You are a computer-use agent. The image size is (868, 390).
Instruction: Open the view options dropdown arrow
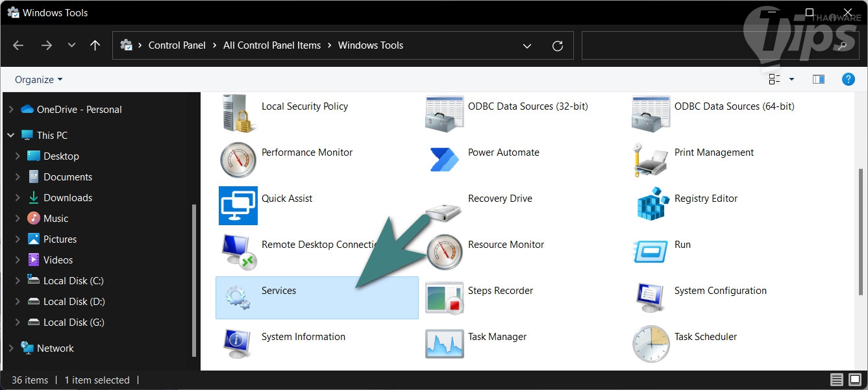(x=791, y=79)
